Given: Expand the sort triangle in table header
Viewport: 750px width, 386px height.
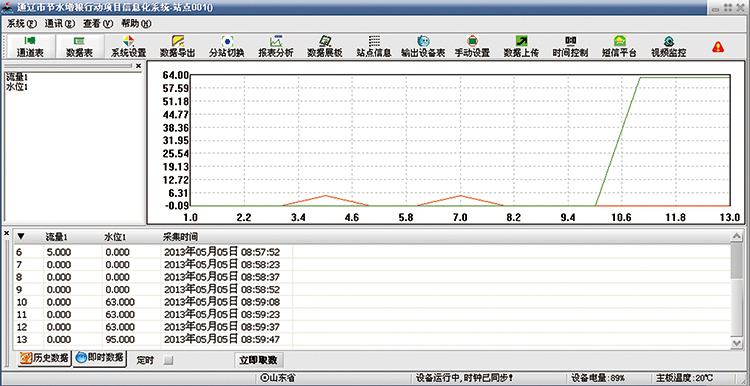Looking at the screenshot, I should tap(21, 237).
